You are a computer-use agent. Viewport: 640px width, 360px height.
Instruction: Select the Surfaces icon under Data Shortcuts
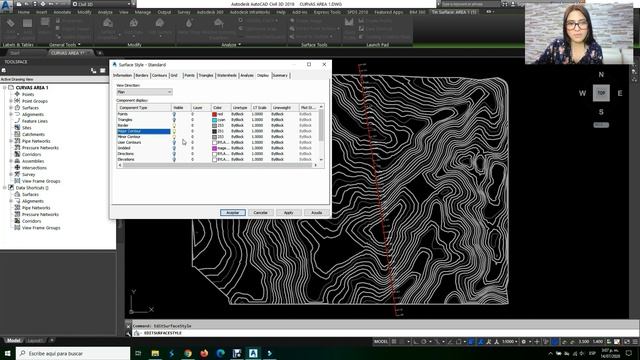[17, 194]
